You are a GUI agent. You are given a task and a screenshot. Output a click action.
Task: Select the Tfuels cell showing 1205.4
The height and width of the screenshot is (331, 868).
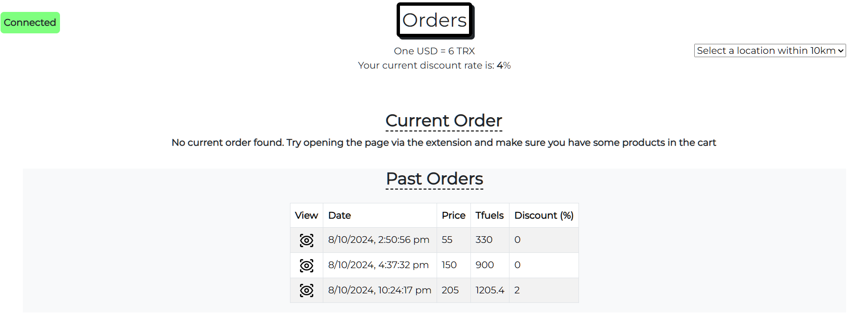click(489, 290)
